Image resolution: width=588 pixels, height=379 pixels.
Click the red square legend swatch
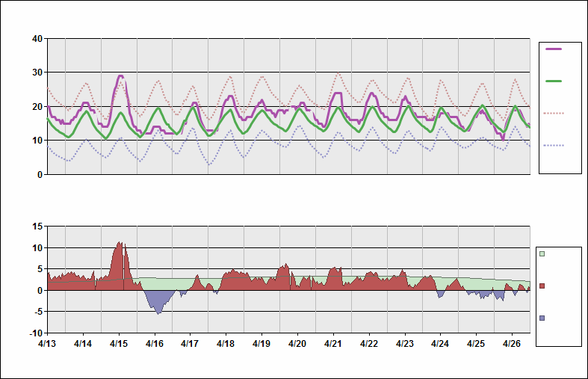542,286
